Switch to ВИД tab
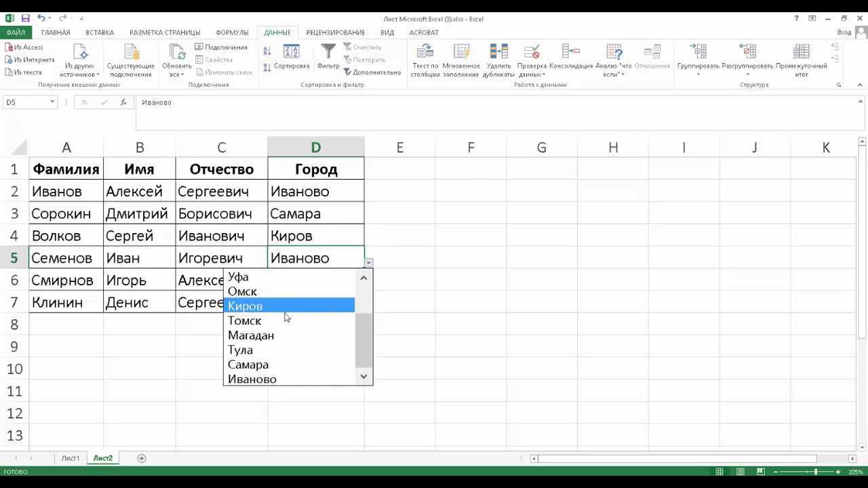This screenshot has height=488, width=868. coord(387,33)
